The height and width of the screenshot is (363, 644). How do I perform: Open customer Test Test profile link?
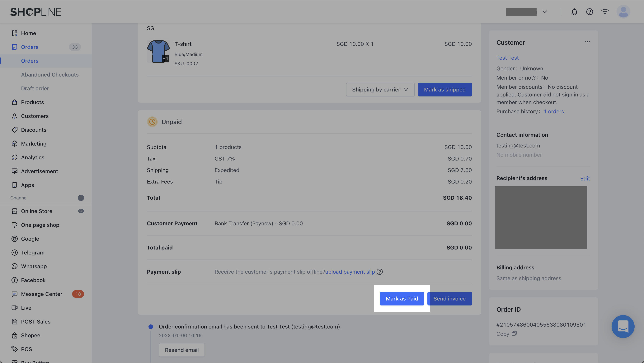coord(507,58)
